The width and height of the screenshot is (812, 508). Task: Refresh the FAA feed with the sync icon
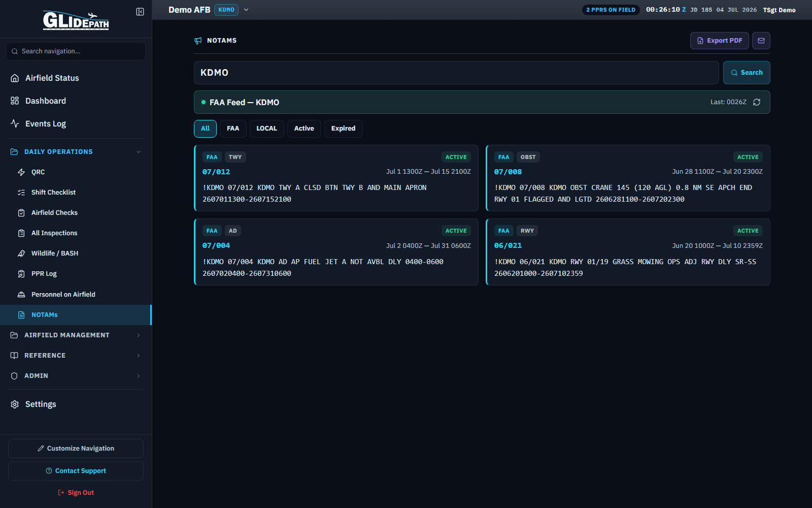pos(757,102)
